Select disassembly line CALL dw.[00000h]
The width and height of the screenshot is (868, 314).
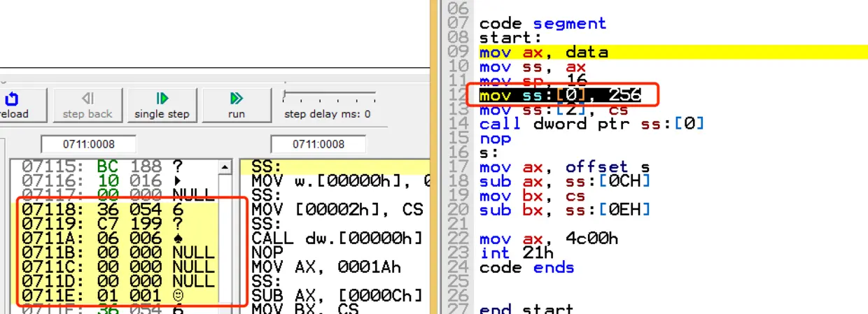click(337, 238)
